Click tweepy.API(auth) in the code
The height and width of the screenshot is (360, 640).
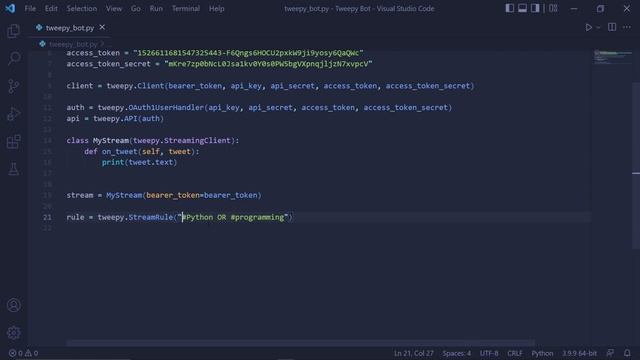coord(128,118)
